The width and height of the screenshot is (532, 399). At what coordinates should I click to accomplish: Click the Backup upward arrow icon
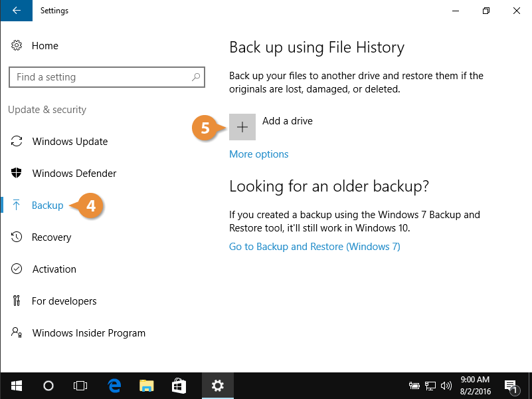[16, 205]
